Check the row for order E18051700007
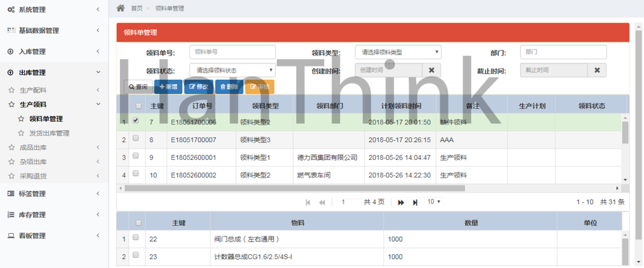Viewport: 644px width, 268px height. [x=136, y=138]
